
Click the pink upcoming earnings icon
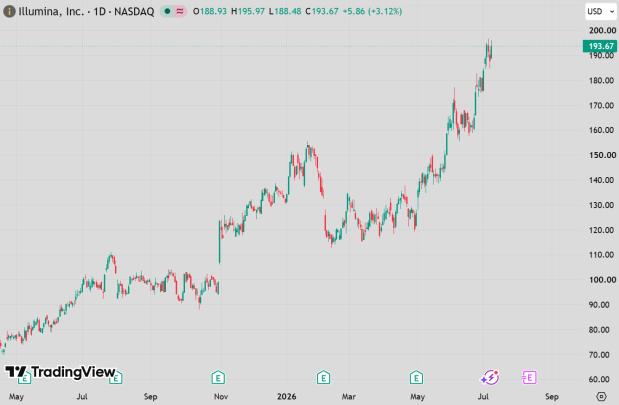point(529,377)
